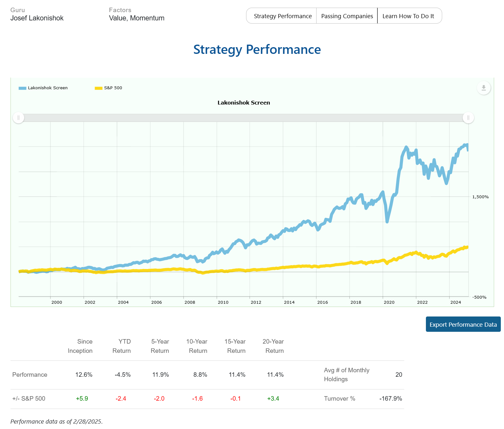Select the Learn How To Do It tab

tap(408, 16)
